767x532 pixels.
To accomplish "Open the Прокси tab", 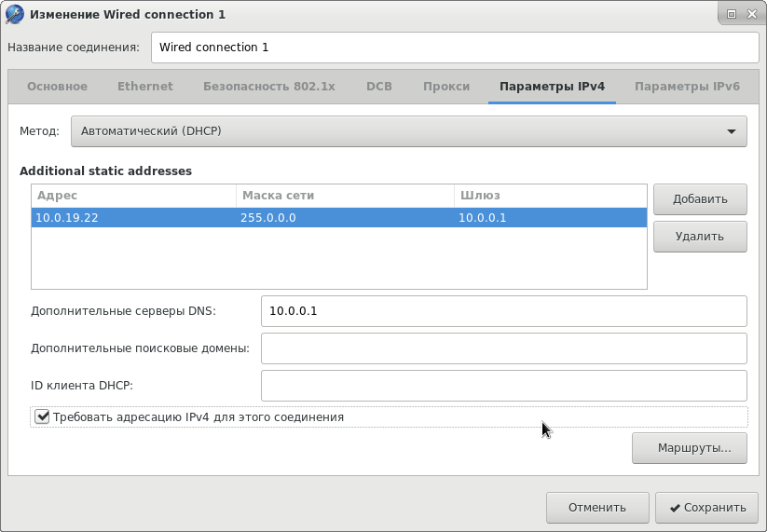I will click(445, 86).
